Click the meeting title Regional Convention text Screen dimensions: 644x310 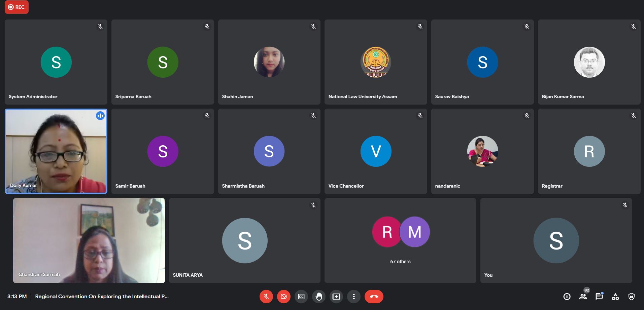[102, 297]
